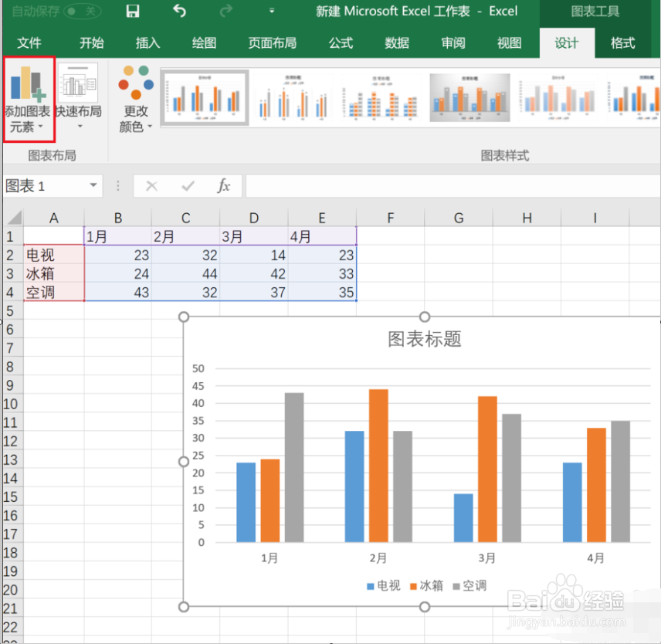The image size is (661, 644).
Task: Click the blue 3月 bar in chart
Action: click(463, 517)
